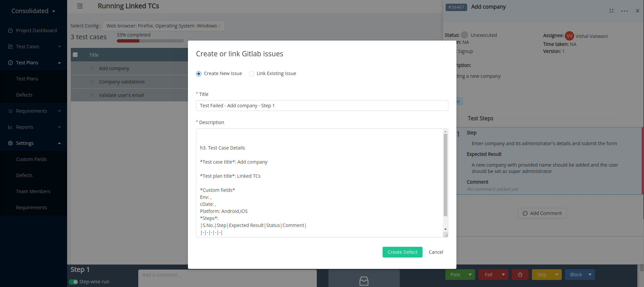Click the Create Defect button
This screenshot has width=644, height=287.
[402, 252]
